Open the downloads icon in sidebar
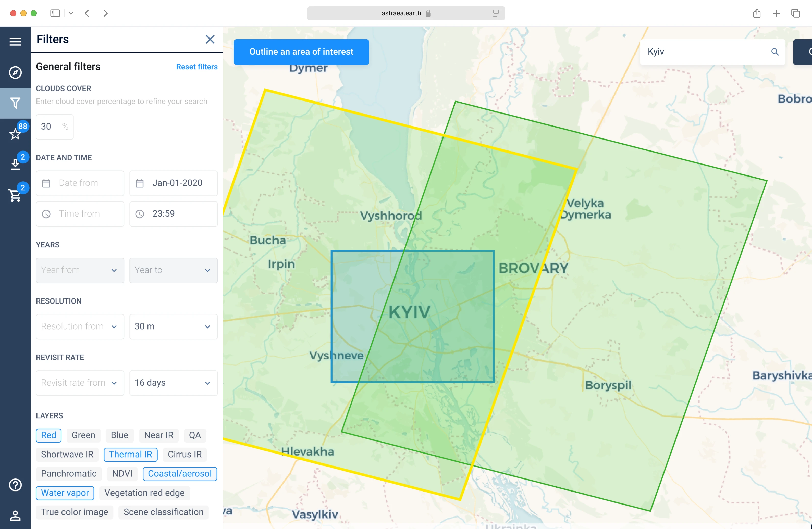Viewport: 812px width, 529px height. [x=15, y=165]
